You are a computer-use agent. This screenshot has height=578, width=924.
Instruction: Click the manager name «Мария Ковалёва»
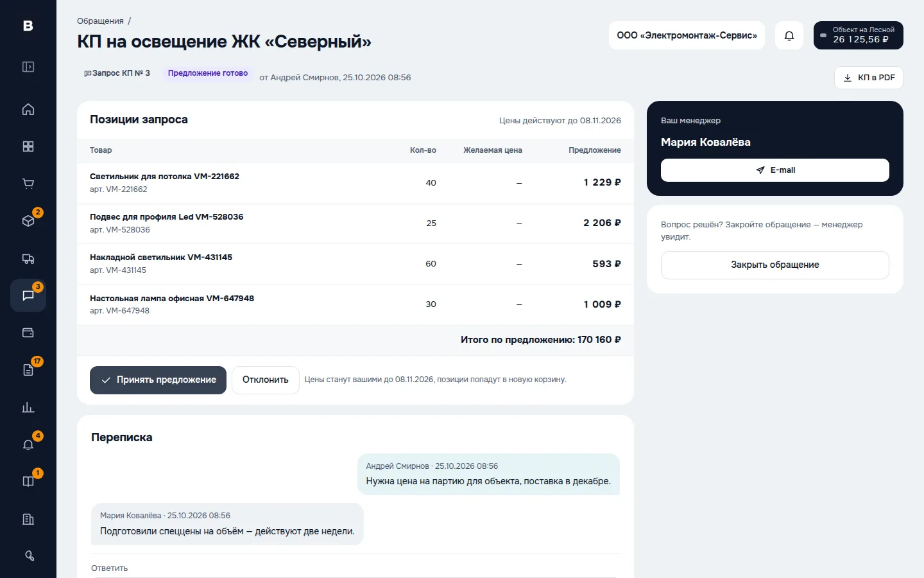pos(706,143)
